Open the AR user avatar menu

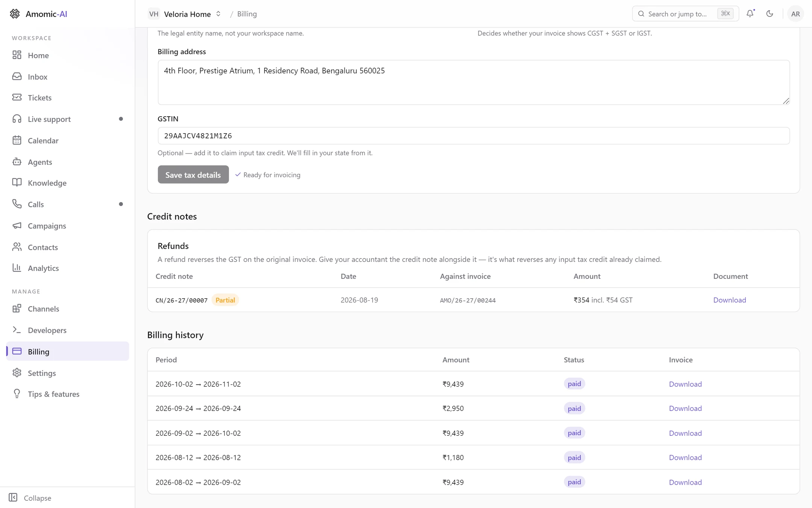pyautogui.click(x=795, y=14)
